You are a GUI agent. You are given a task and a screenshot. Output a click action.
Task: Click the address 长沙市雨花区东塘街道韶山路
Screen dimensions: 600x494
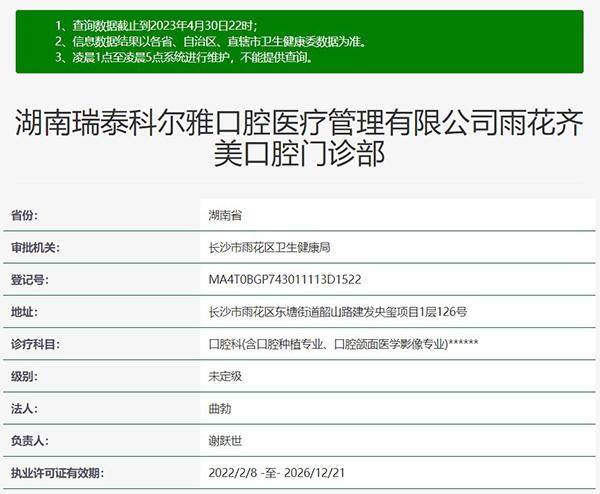tap(338, 312)
